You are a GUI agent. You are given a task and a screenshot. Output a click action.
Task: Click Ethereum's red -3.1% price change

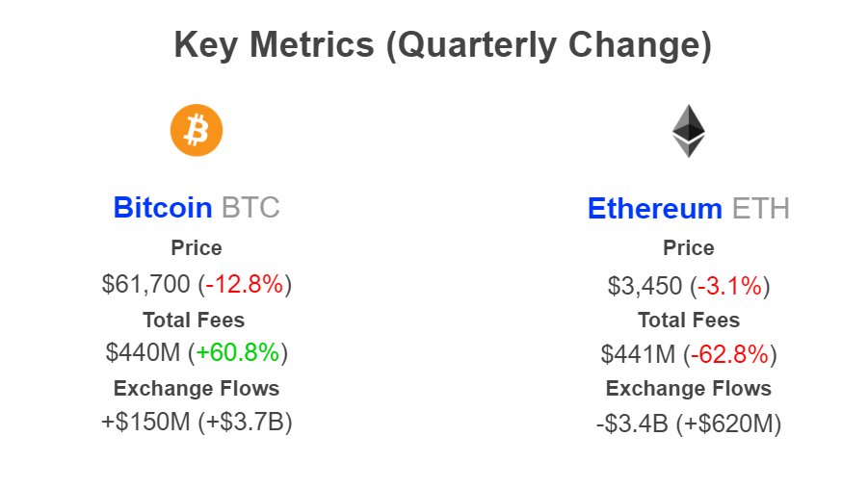click(730, 286)
